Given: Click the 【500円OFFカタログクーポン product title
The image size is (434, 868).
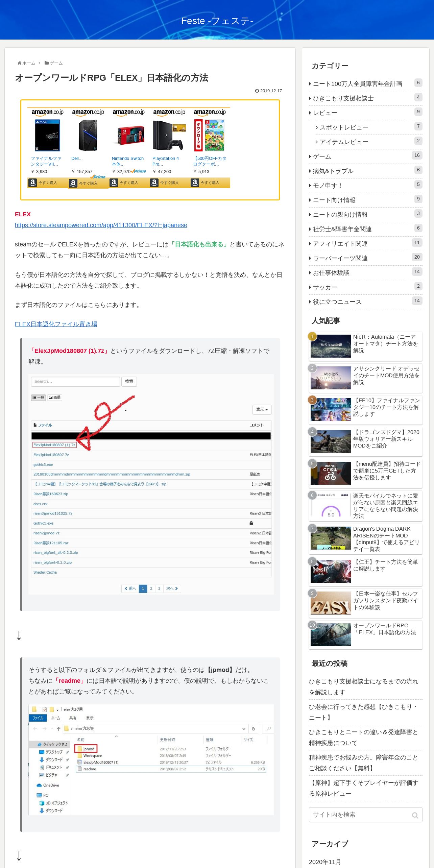Looking at the screenshot, I should click(210, 161).
